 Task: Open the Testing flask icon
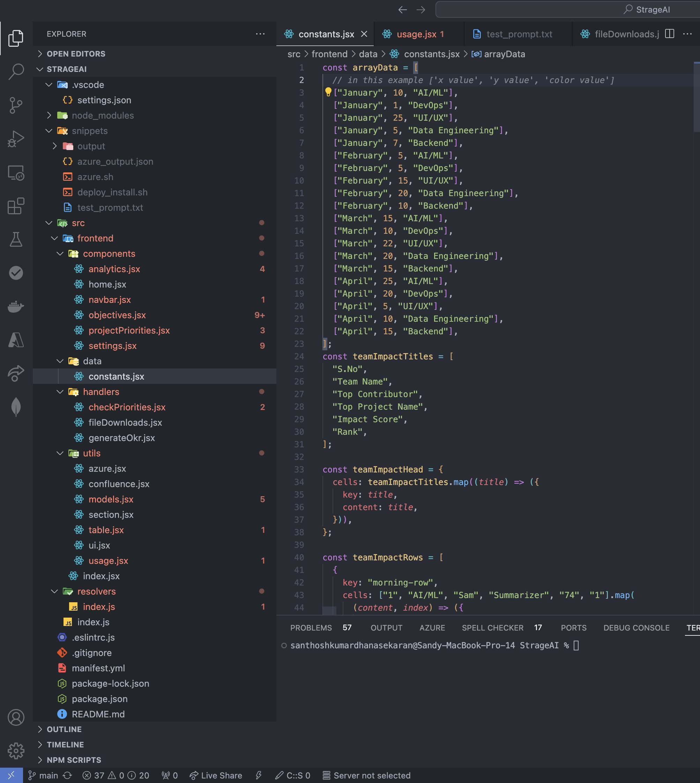(16, 239)
